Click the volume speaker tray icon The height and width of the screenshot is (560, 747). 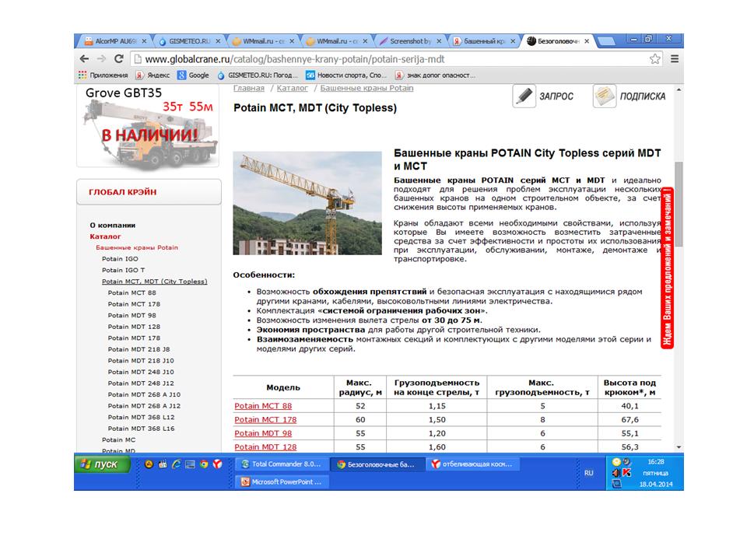pyautogui.click(x=616, y=473)
